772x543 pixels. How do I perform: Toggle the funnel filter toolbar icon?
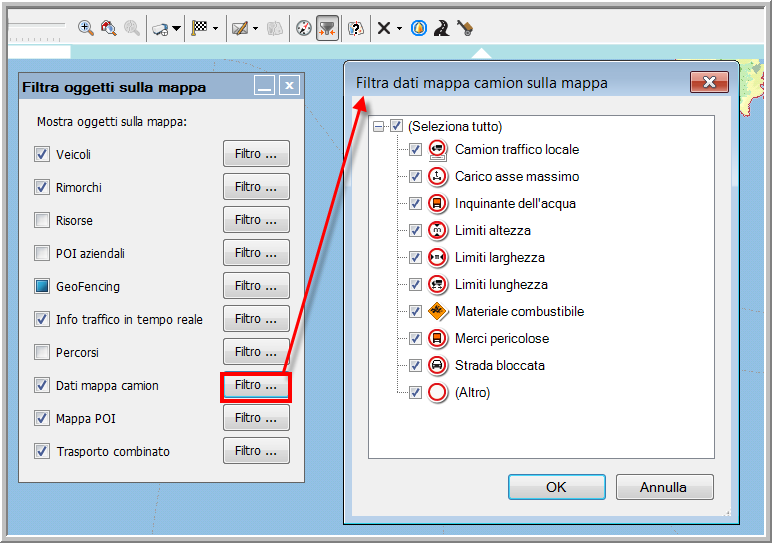click(327, 28)
